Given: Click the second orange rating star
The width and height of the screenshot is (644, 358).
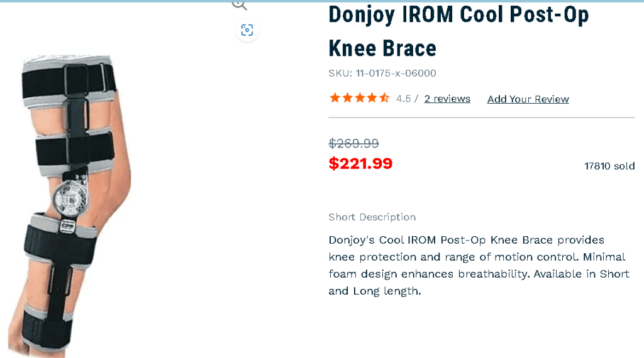Looking at the screenshot, I should coord(347,98).
